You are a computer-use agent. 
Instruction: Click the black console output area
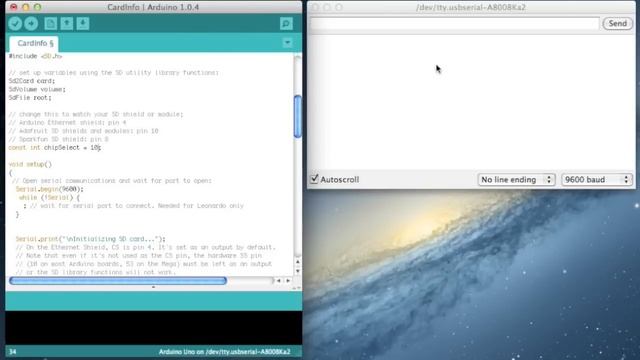click(153, 328)
